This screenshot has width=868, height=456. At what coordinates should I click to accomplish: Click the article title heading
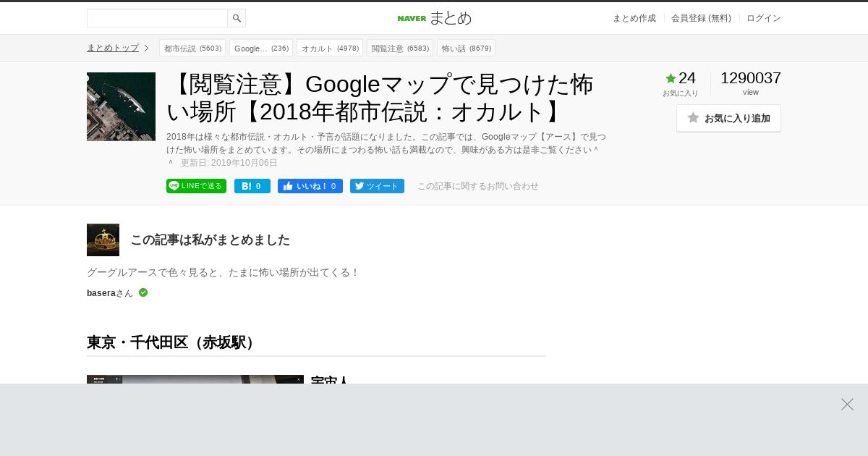[x=380, y=98]
